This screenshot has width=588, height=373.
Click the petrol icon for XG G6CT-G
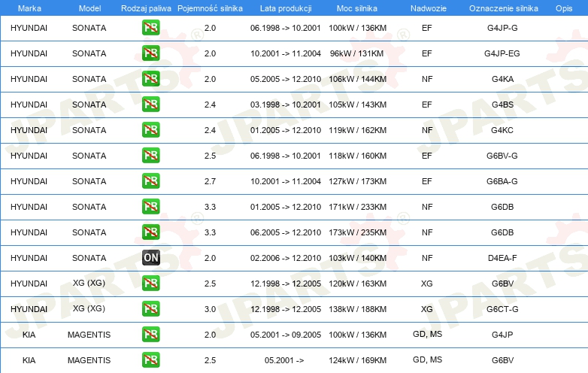pyautogui.click(x=150, y=309)
